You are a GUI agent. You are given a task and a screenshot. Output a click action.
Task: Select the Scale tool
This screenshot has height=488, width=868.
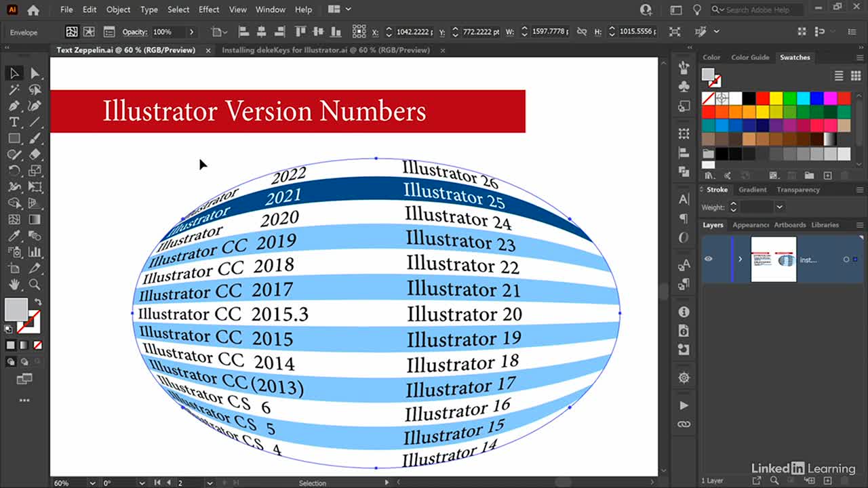click(35, 171)
